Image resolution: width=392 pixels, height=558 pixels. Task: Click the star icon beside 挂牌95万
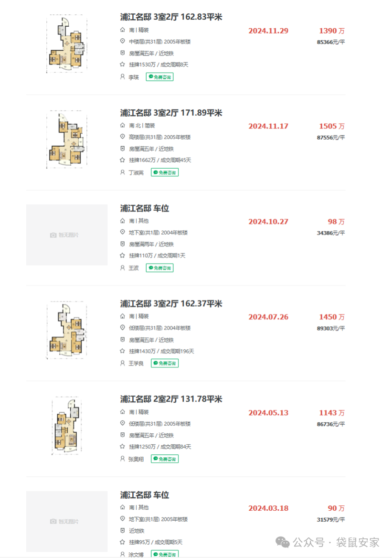(123, 542)
